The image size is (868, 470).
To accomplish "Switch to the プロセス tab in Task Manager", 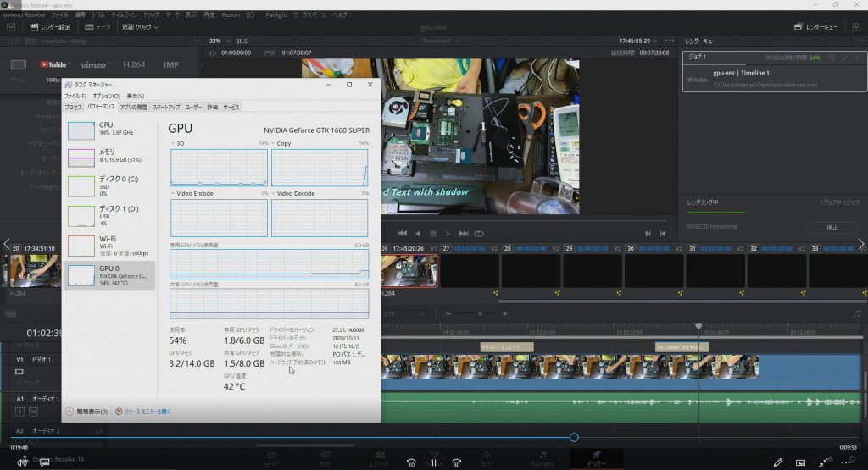I will [x=74, y=108].
